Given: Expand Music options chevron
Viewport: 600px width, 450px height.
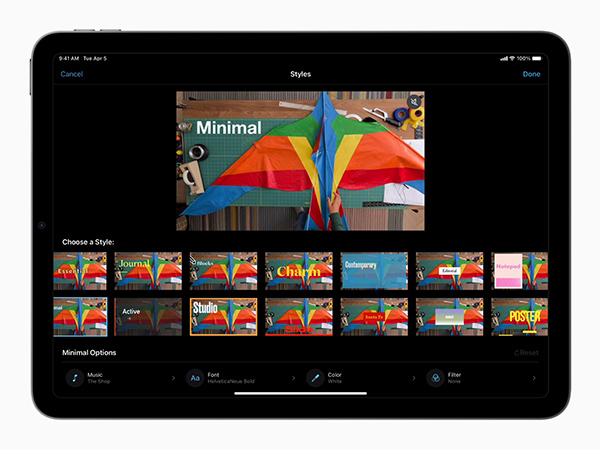Looking at the screenshot, I should (x=173, y=378).
